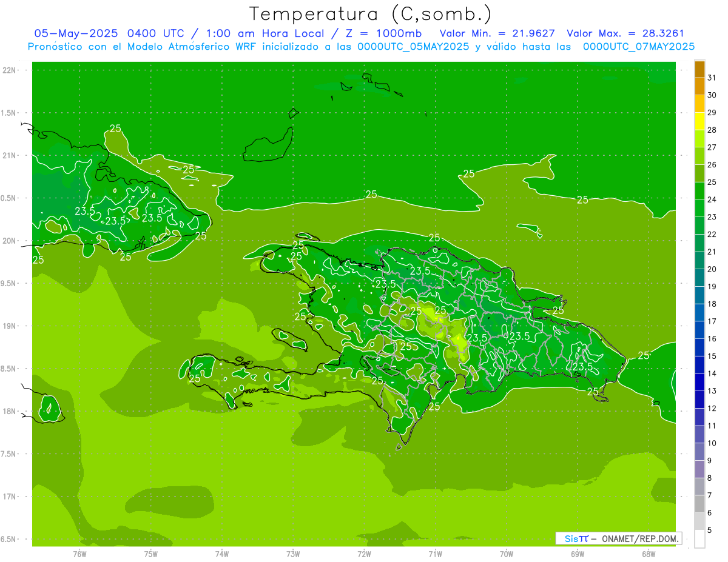The height and width of the screenshot is (562, 728).
Task: Click the colorbar label '15'
Action: [x=712, y=356]
